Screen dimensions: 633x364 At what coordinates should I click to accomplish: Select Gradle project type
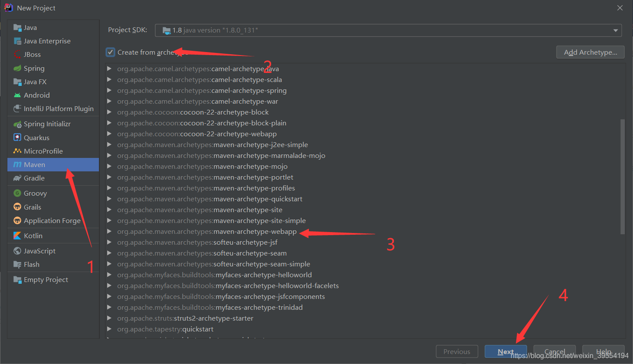pos(53,178)
